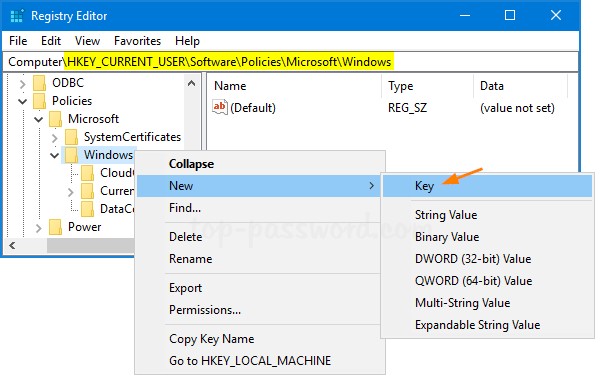Select DWORD (32-bit) Value option
This screenshot has width=595, height=375.
[x=473, y=259]
